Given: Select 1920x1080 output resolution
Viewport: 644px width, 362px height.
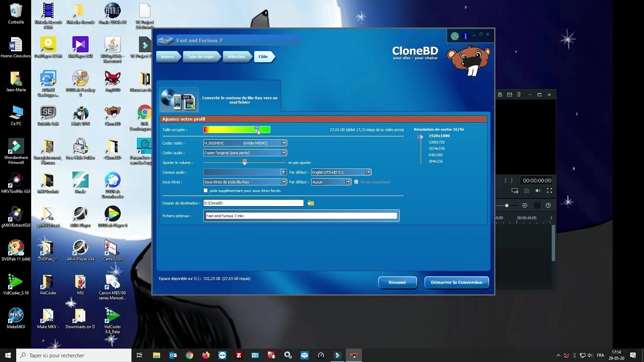Looking at the screenshot, I should coord(439,136).
